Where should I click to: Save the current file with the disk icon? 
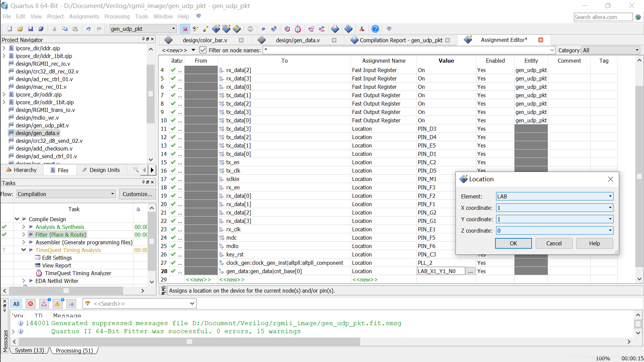tap(31, 29)
